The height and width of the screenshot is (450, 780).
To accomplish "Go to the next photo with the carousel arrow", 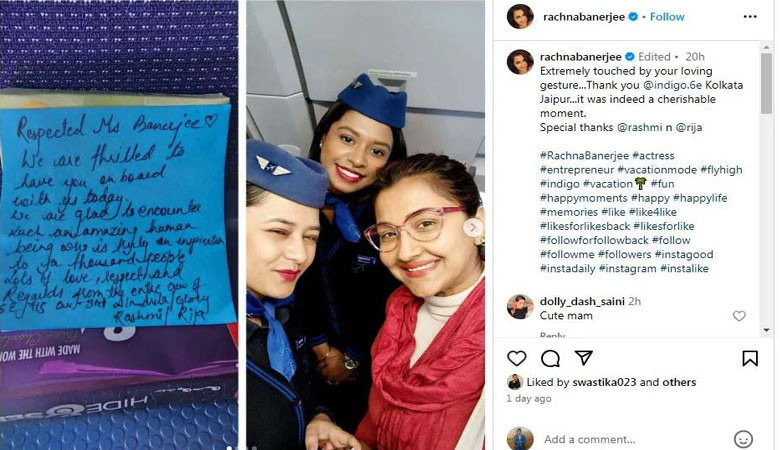I will click(x=473, y=227).
